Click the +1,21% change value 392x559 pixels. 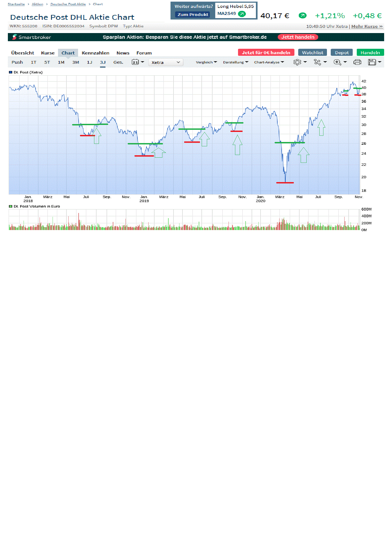click(x=330, y=16)
